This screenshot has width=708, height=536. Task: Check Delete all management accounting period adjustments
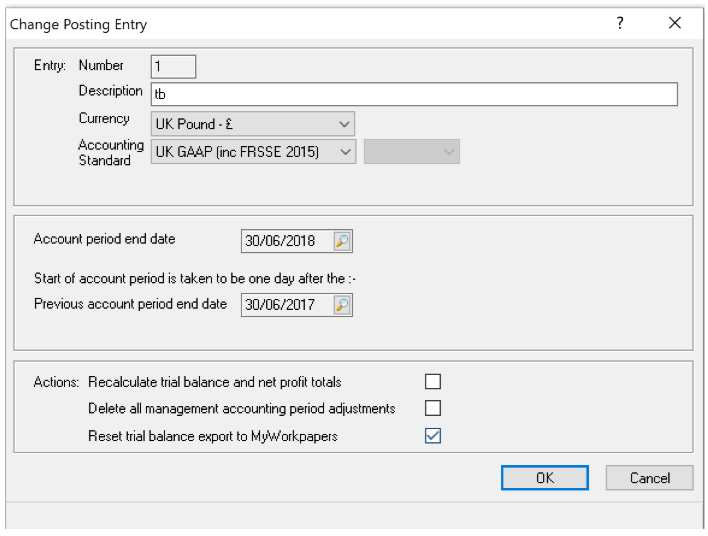coord(432,408)
